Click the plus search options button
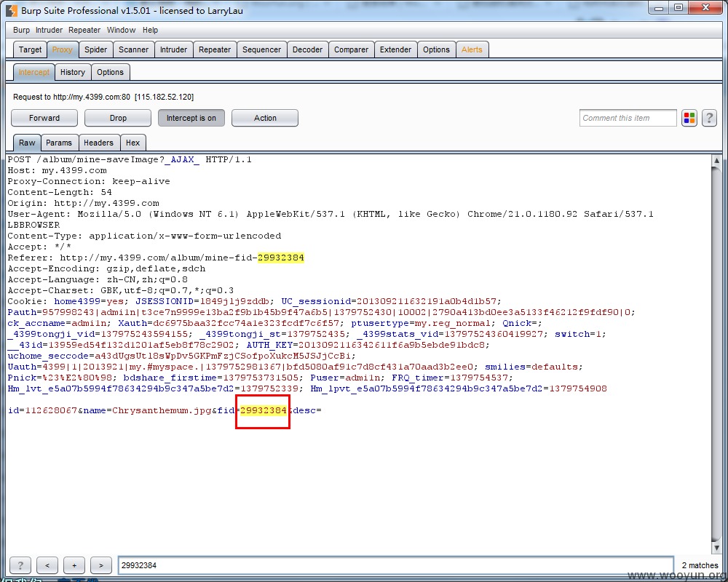 pyautogui.click(x=74, y=565)
